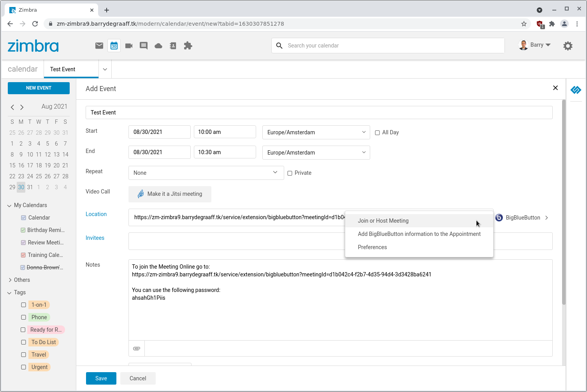The image size is (587, 392).
Task: Click the blue sidebar zimlet icon on right
Action: pyautogui.click(x=576, y=90)
